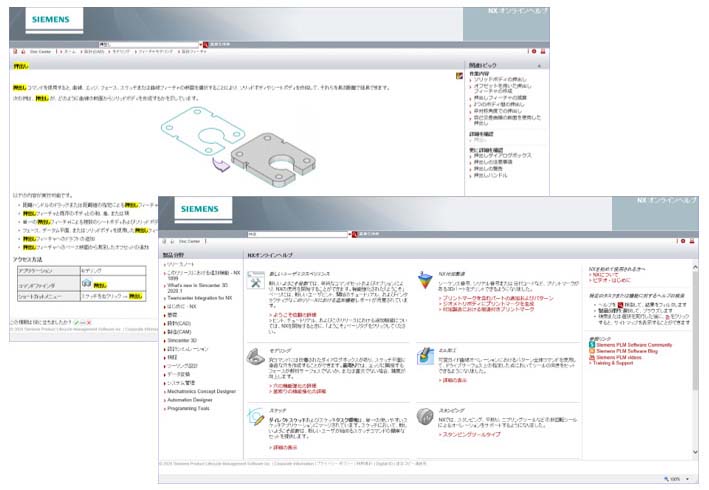Click inside the front window search text field
The width and height of the screenshot is (709, 490).
coord(297,234)
